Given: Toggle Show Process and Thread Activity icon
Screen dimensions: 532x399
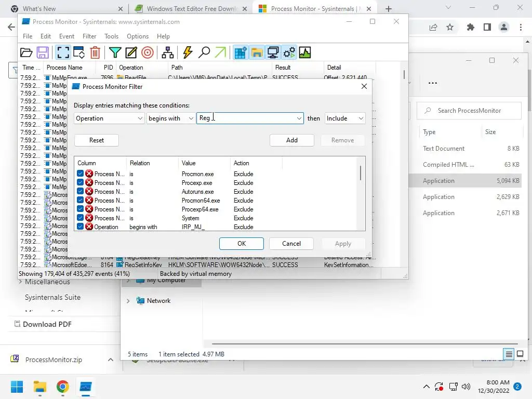Looking at the screenshot, I should click(289, 52).
